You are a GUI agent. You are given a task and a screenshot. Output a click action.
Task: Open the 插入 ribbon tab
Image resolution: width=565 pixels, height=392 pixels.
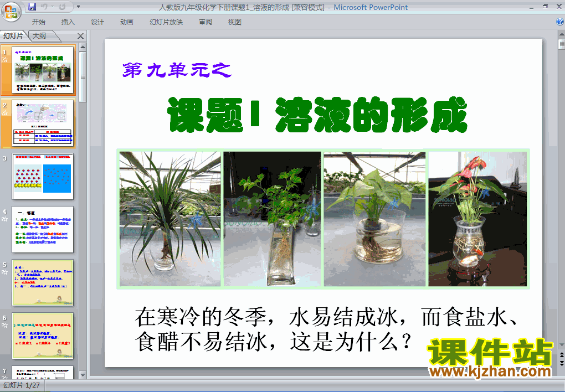(68, 22)
